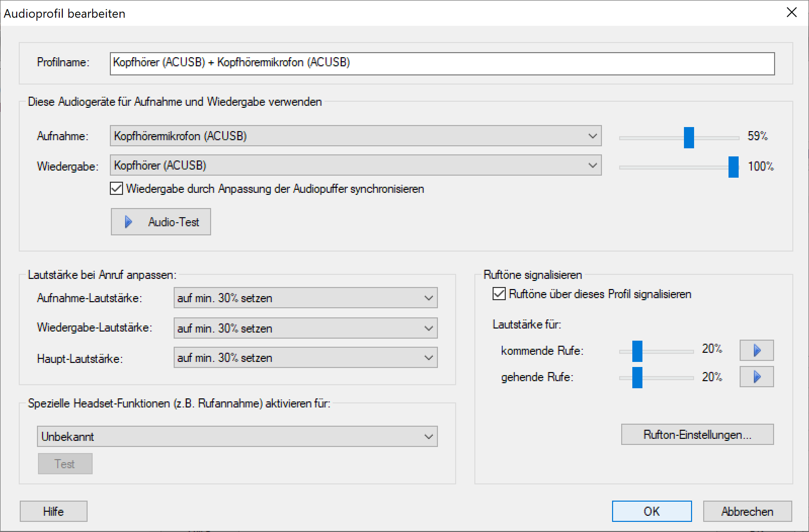This screenshot has height=532, width=809.
Task: Click the Aufnahme volume slider handle
Action: [689, 137]
